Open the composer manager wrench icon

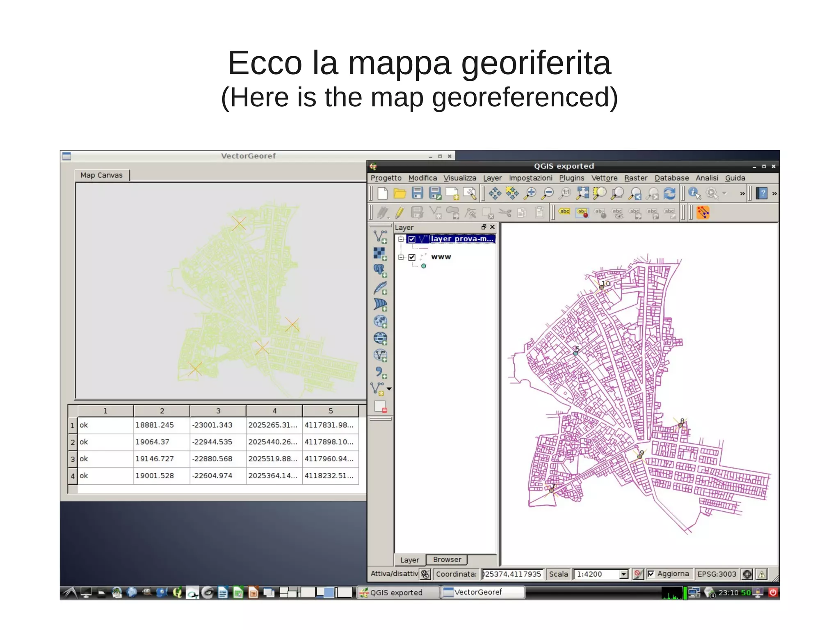(x=470, y=193)
